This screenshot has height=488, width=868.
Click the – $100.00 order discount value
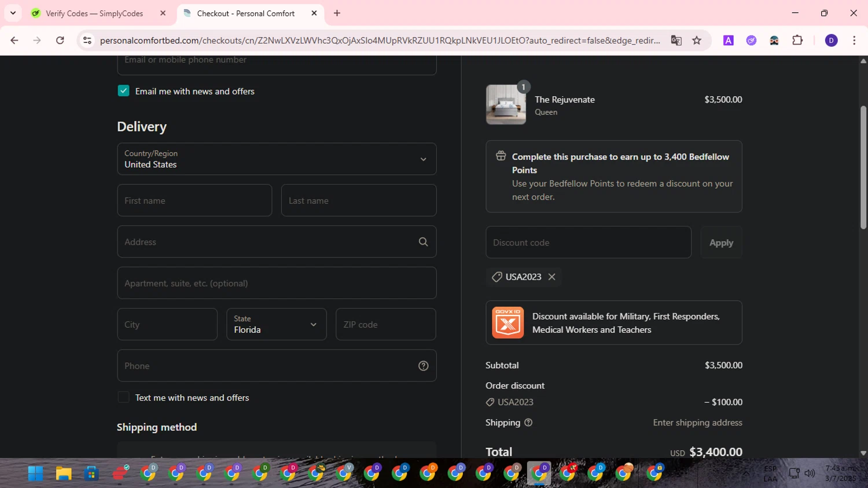point(723,402)
